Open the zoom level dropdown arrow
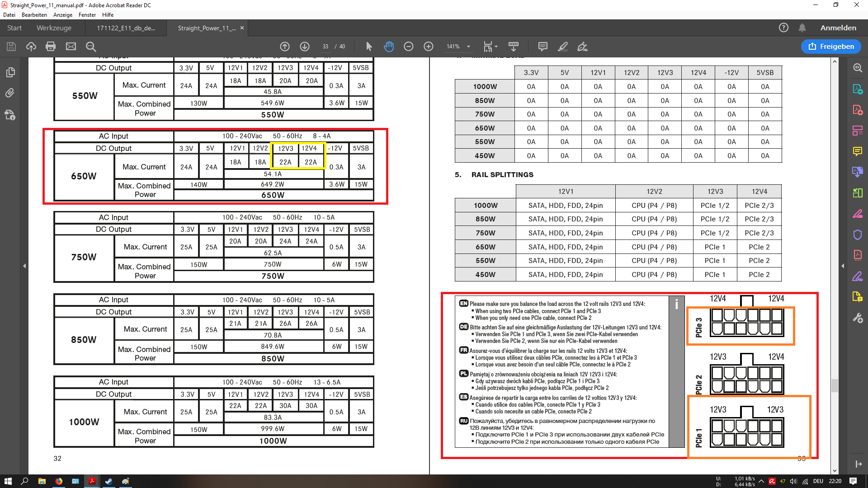The image size is (868, 488). (x=469, y=47)
